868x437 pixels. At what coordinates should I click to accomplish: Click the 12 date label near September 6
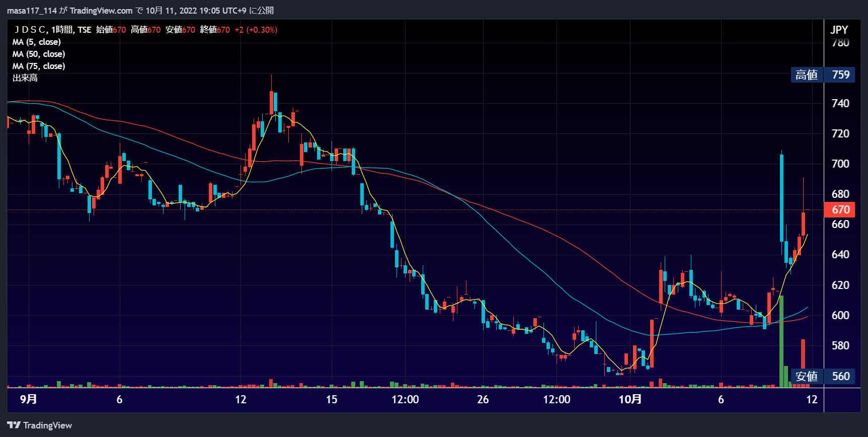pyautogui.click(x=241, y=399)
